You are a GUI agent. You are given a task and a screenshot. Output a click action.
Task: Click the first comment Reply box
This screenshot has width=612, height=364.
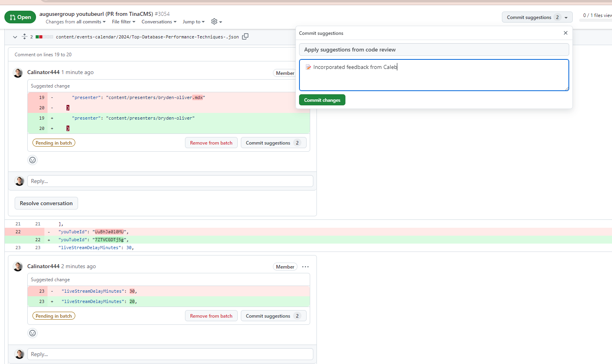click(x=170, y=181)
